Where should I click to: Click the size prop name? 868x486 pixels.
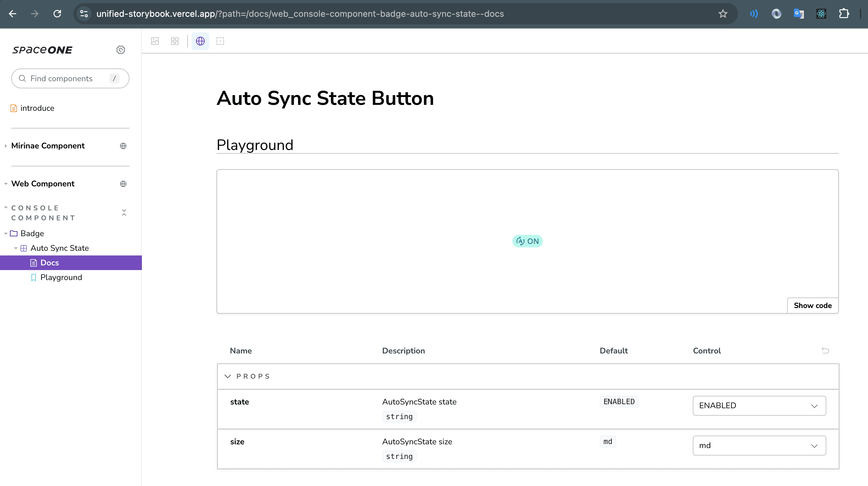[x=237, y=442]
